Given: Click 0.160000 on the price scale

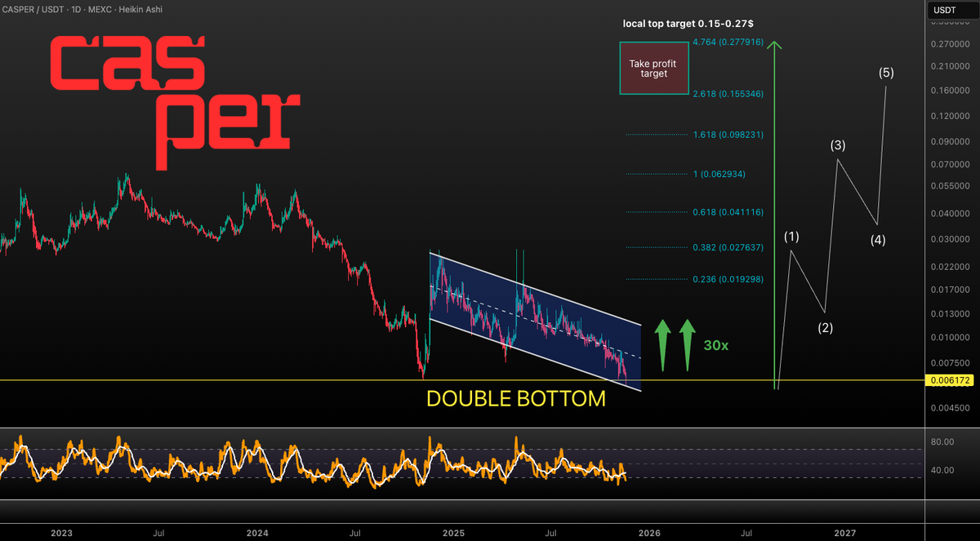Looking at the screenshot, I should pos(949,91).
